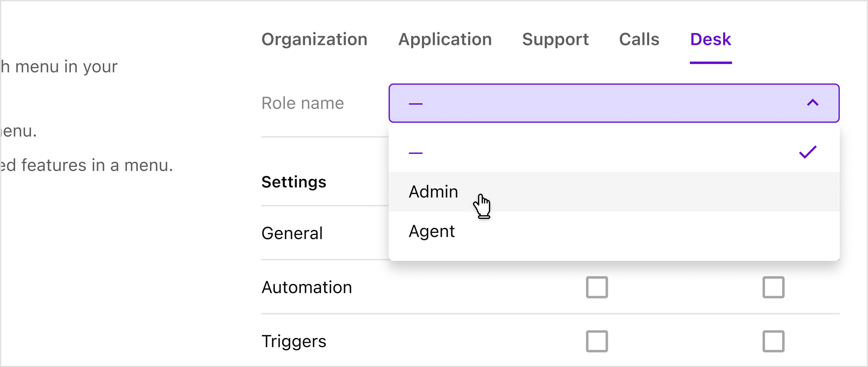The width and height of the screenshot is (868, 367).
Task: Open the Calls tab
Action: click(639, 40)
